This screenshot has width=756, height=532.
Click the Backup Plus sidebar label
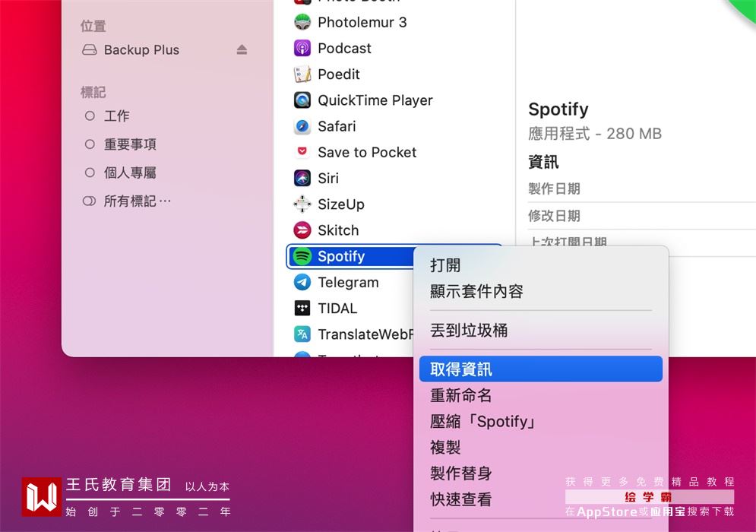pyautogui.click(x=141, y=49)
